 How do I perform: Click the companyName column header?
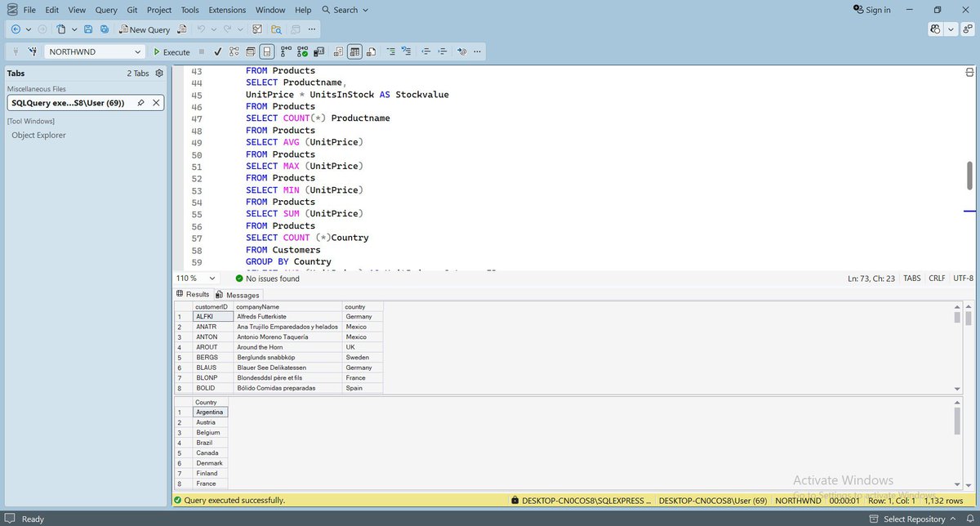[x=287, y=306]
